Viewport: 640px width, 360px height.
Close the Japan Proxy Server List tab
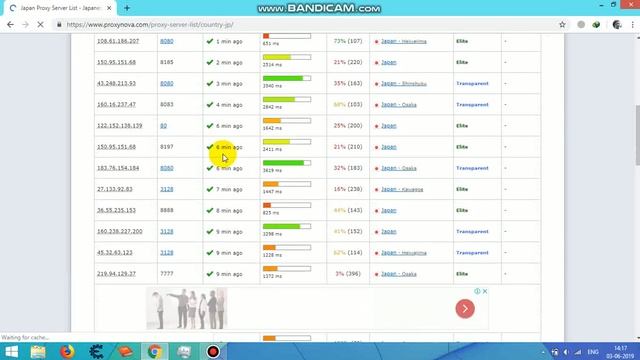109,8
